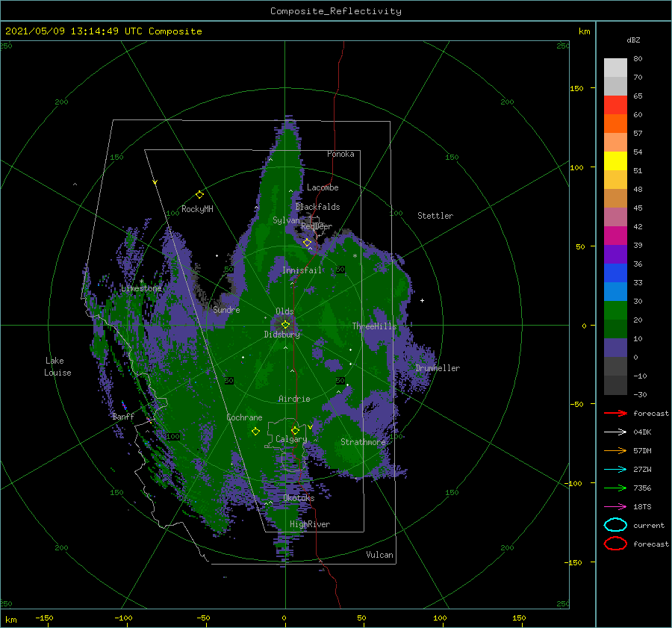
Task: Click the slate-purple 0-10 dBZ legend swatch
Action: (x=615, y=348)
